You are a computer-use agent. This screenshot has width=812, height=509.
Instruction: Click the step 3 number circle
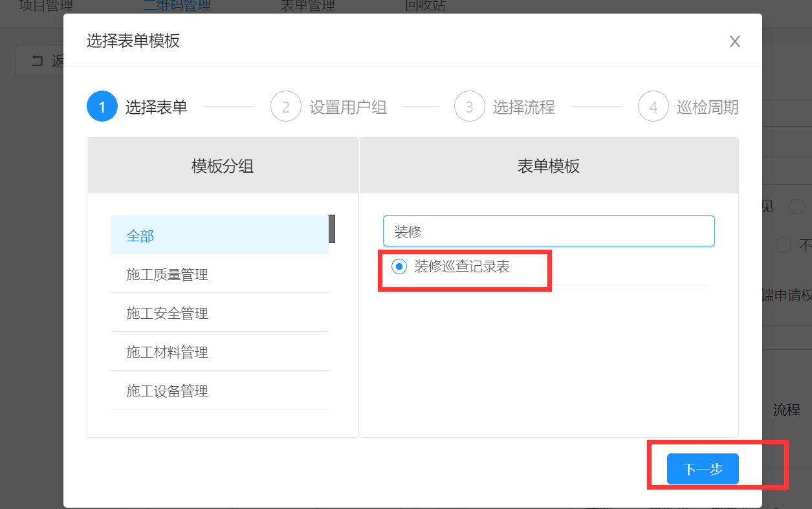pyautogui.click(x=469, y=107)
